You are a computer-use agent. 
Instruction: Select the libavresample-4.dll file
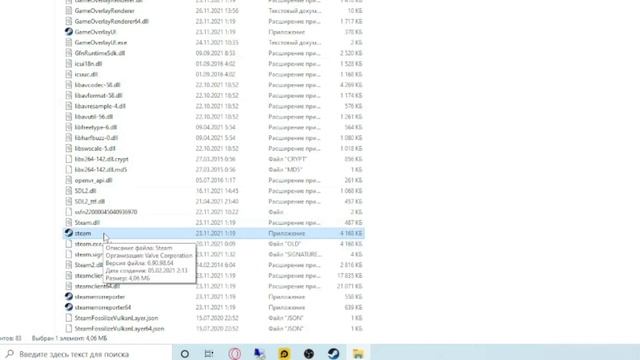[x=100, y=106]
